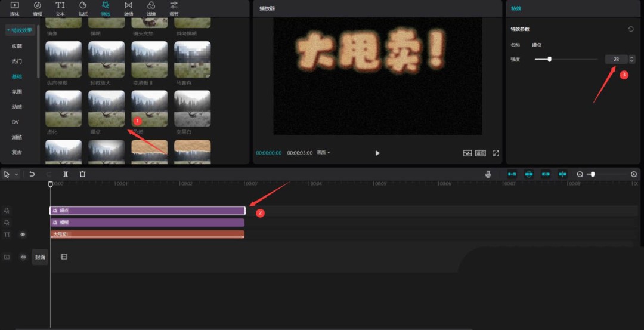Select the DV effects category
This screenshot has width=644, height=330.
click(15, 122)
